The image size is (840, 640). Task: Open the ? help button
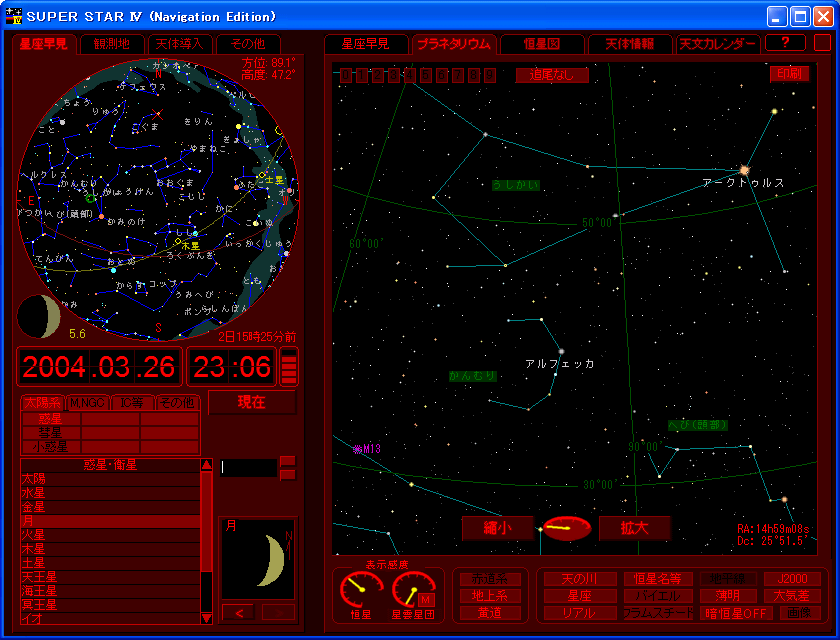click(x=785, y=43)
